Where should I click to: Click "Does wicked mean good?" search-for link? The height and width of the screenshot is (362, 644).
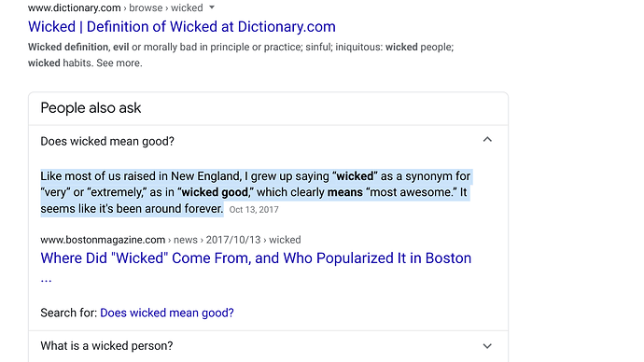click(167, 313)
